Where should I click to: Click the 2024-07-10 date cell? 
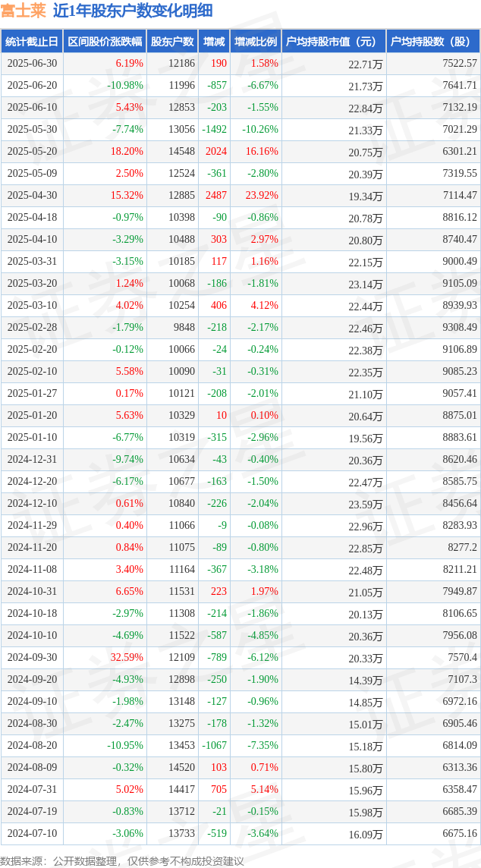click(x=32, y=832)
